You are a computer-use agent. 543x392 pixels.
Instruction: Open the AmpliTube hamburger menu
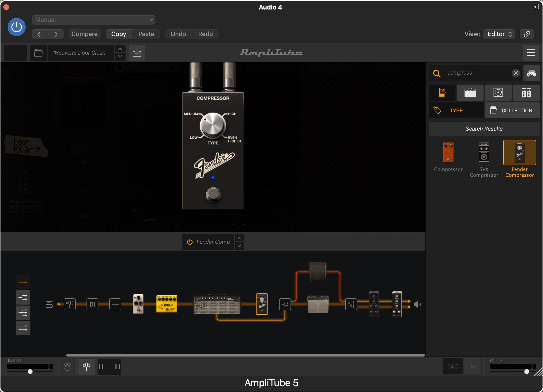[531, 53]
